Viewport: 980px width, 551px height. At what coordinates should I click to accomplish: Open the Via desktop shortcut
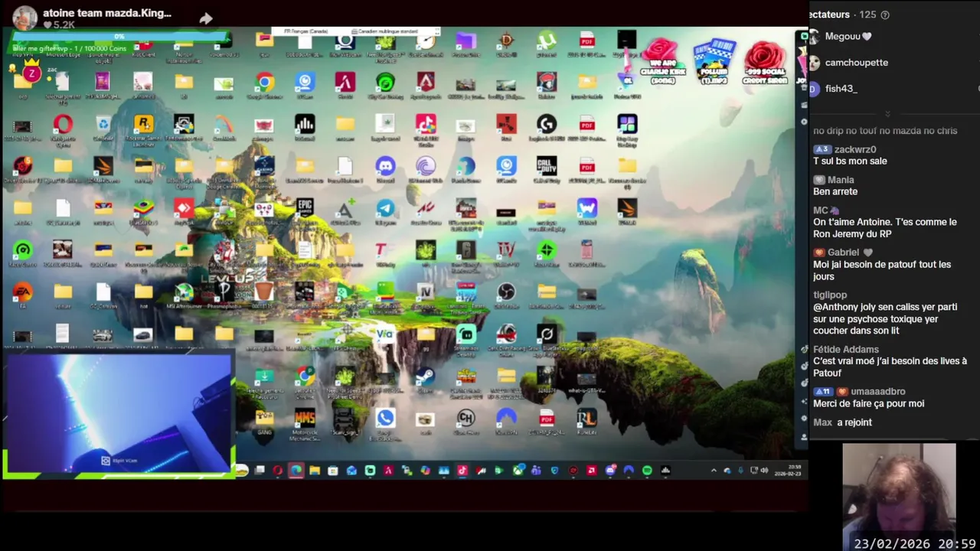click(x=385, y=334)
